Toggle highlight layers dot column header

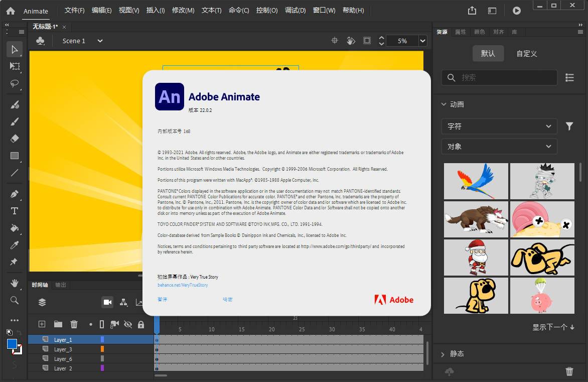click(x=91, y=324)
